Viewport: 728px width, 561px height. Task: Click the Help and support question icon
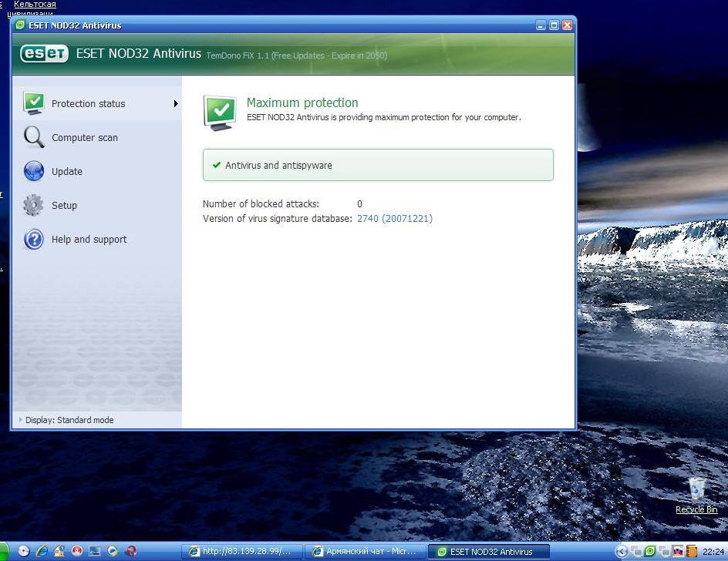tap(34, 240)
